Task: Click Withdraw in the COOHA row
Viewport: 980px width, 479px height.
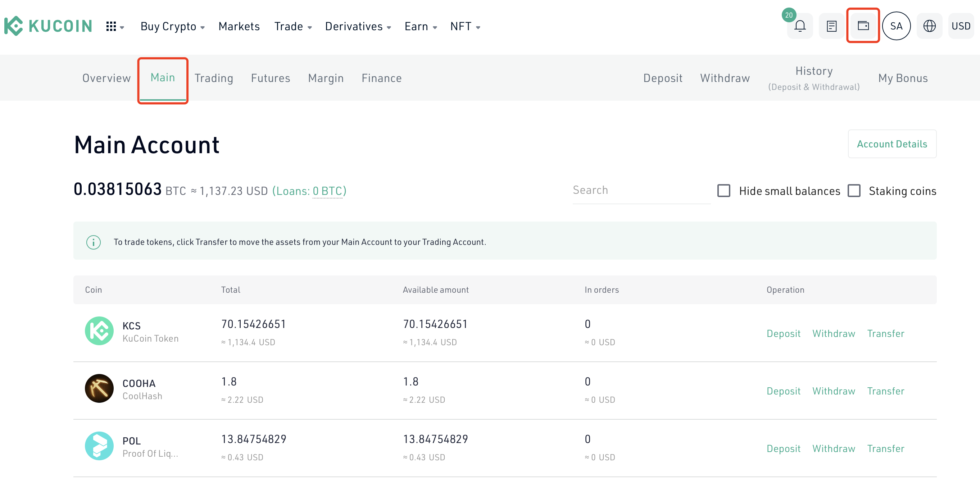Action: point(834,391)
